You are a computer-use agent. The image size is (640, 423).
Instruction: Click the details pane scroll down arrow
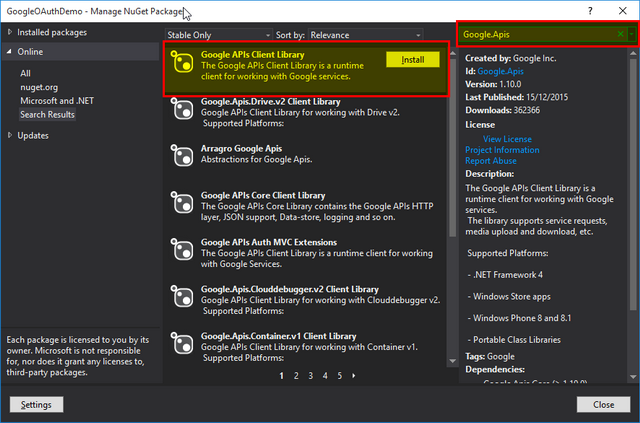pyautogui.click(x=633, y=377)
